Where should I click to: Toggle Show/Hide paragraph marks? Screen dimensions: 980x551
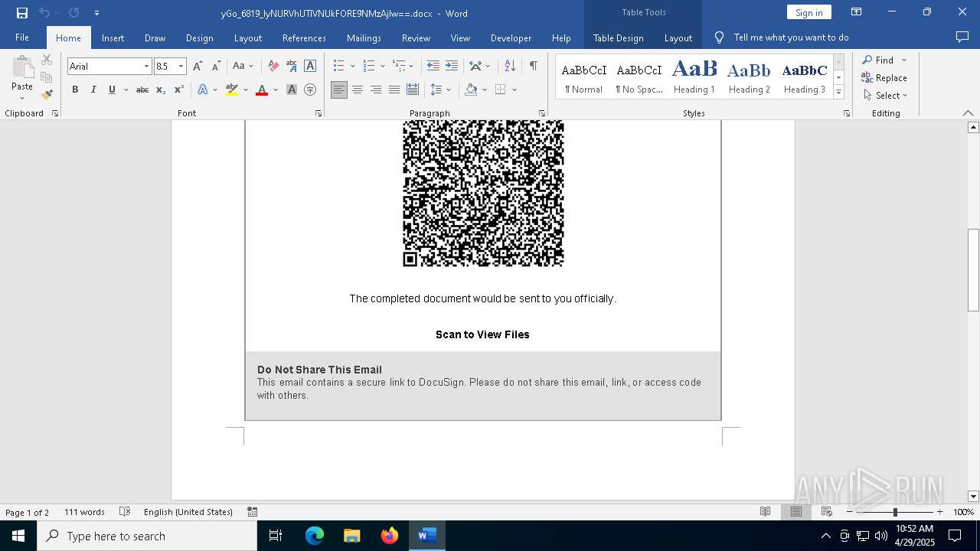[x=533, y=67]
